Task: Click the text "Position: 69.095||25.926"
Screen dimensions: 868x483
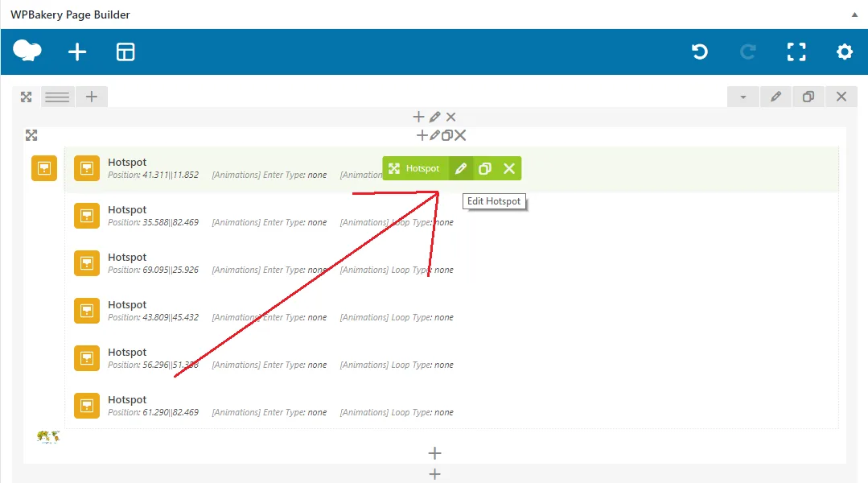Action: click(154, 270)
